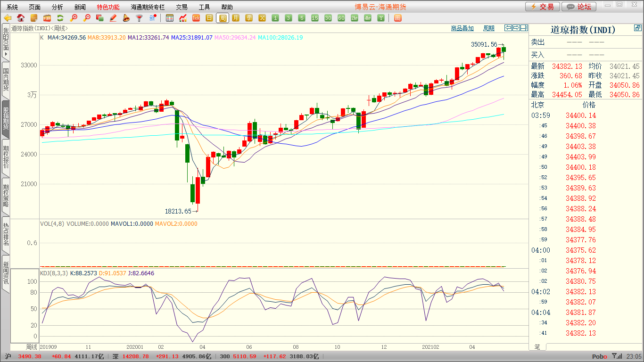644x362 pixels.
Task: Click the yellow back arrow icon
Action: pyautogui.click(x=8, y=18)
